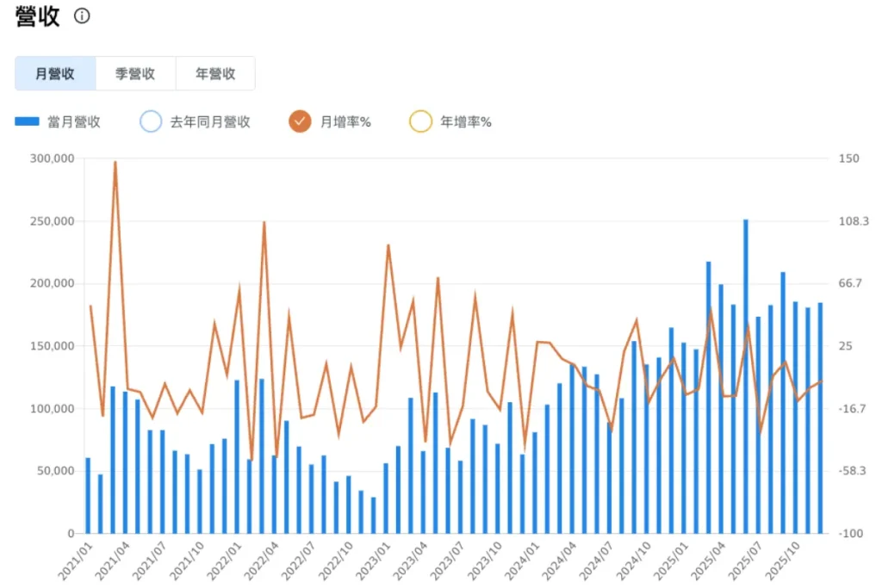Viewport: 882px width, 588px height.
Task: Click the -16.7 right axis label
Action: tap(852, 409)
